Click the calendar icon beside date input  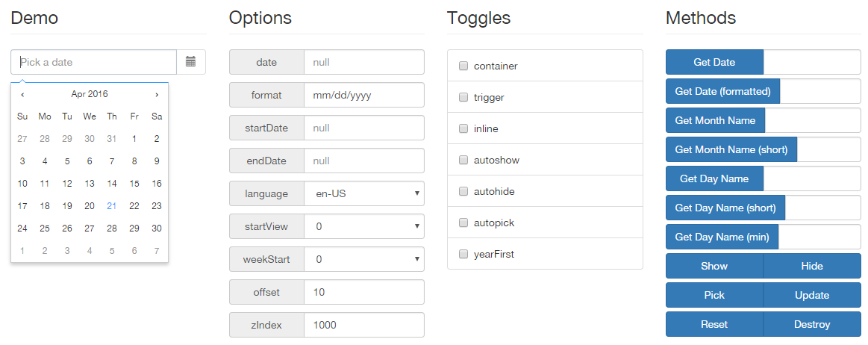point(191,62)
